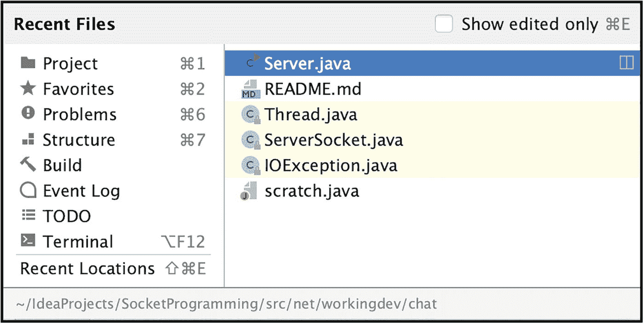Select README.md in recent files
The image size is (644, 324).
click(x=432, y=89)
